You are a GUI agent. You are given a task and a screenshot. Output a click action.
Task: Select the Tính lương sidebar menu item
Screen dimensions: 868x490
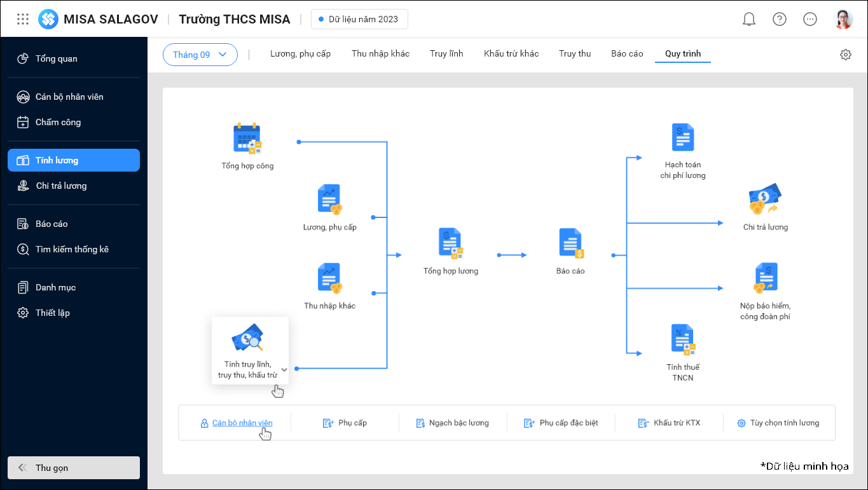74,160
